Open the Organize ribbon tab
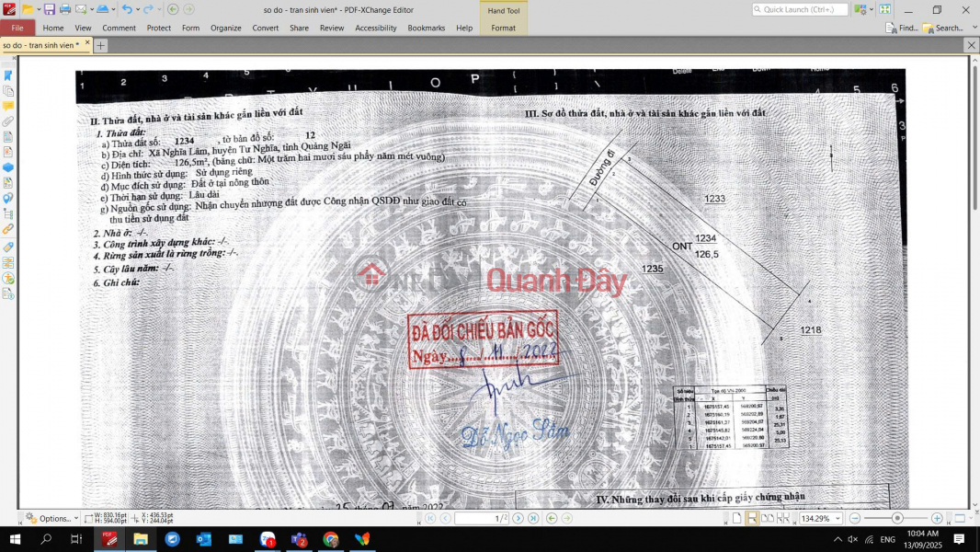The width and height of the screenshot is (980, 552). (x=225, y=28)
